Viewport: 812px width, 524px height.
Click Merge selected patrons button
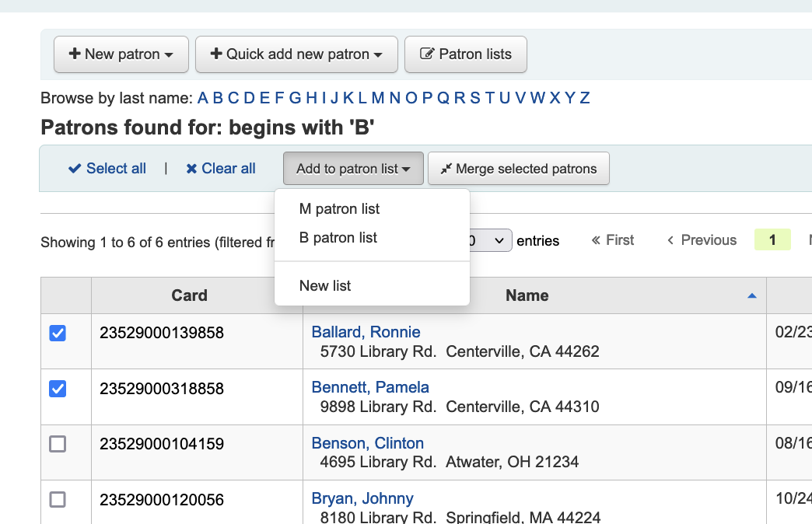pos(518,169)
